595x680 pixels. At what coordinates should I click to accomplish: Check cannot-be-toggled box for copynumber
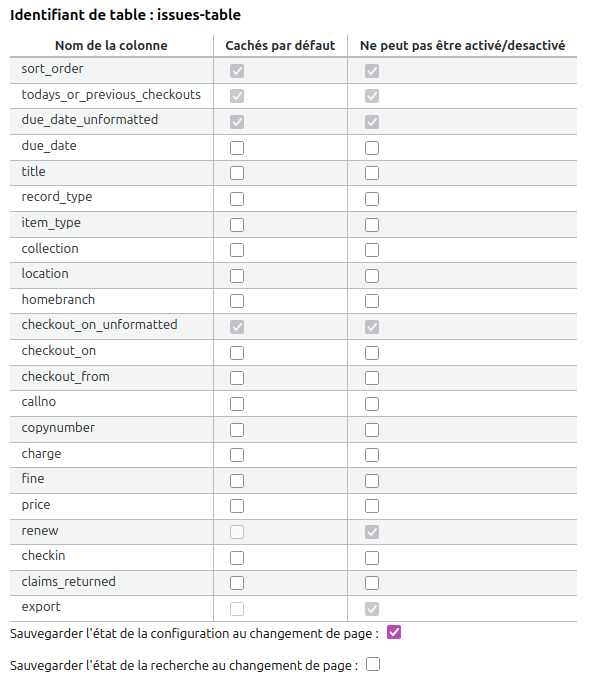point(372,430)
